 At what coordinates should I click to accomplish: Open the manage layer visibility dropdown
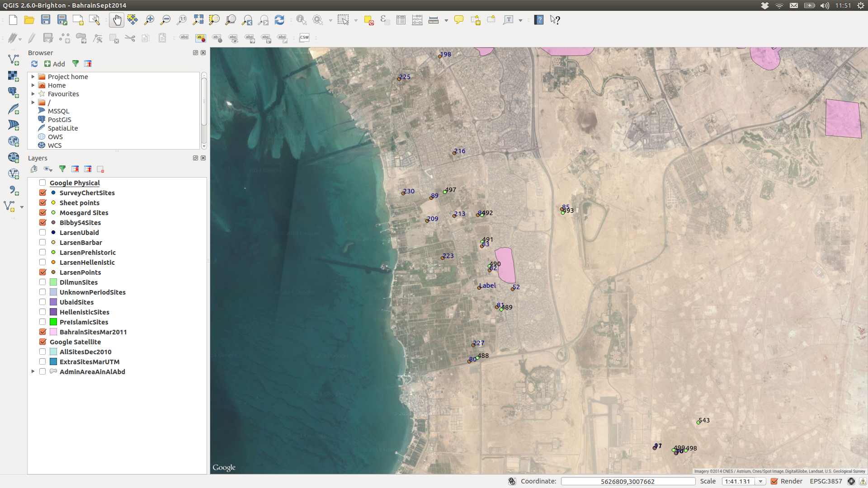coord(48,169)
